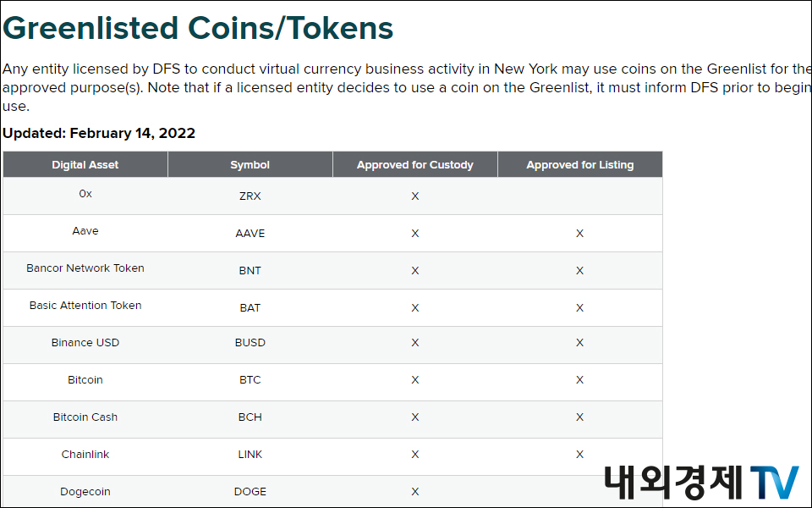The height and width of the screenshot is (508, 812).
Task: Click the Symbol column header
Action: (250, 165)
